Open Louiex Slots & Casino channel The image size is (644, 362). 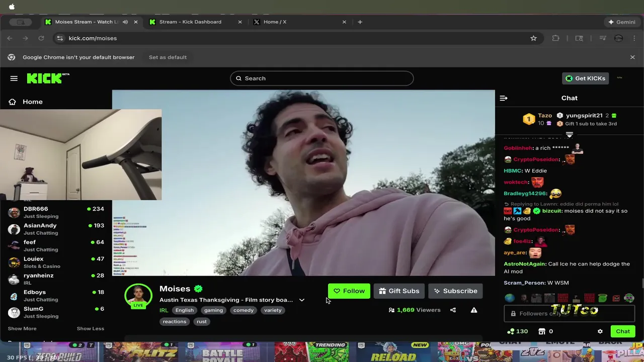click(x=56, y=262)
